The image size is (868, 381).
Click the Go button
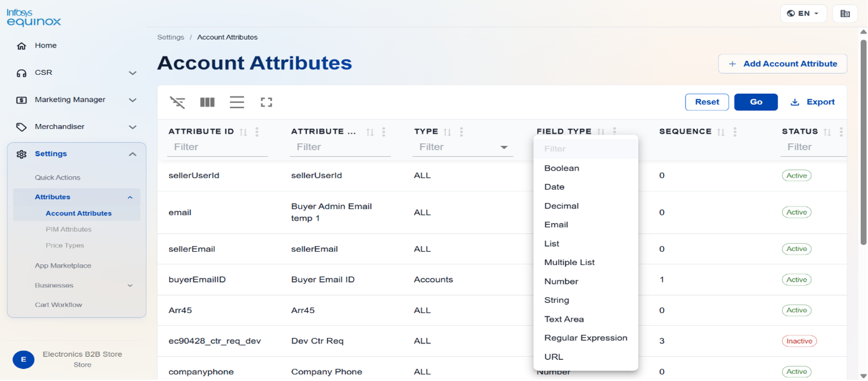click(756, 102)
